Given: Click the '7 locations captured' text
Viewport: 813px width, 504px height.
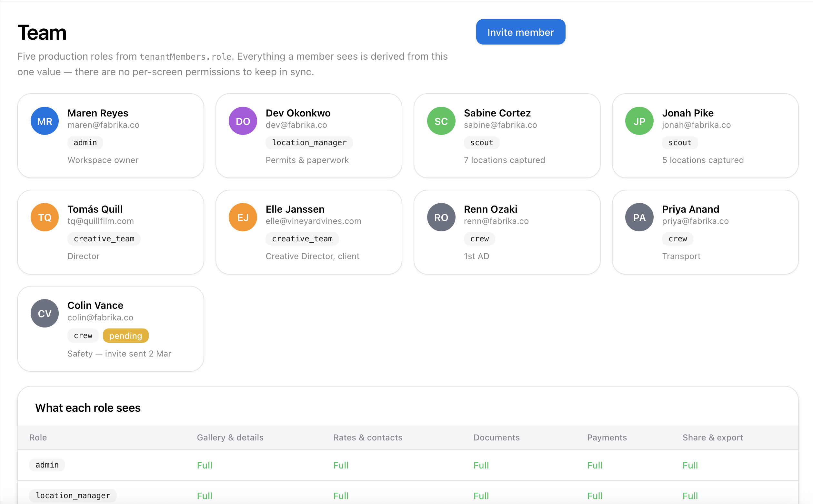Looking at the screenshot, I should point(505,160).
